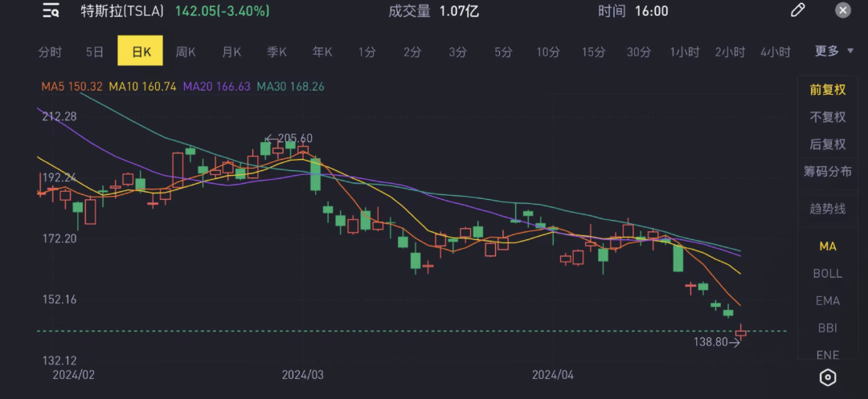Viewport: 868px width, 399px height.
Task: Tap the 特斯拉(TSLA) stock name
Action: (x=122, y=10)
